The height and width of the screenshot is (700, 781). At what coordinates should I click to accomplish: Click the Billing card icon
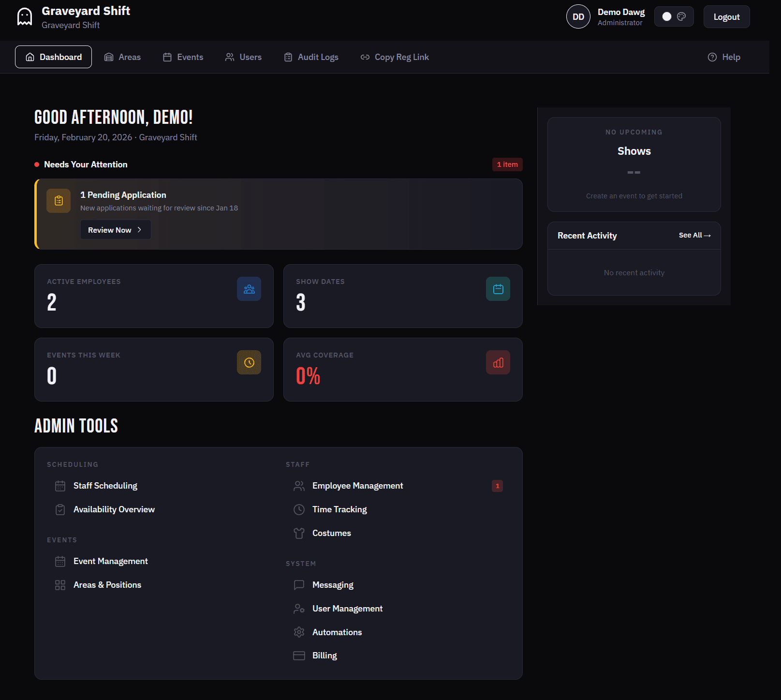[299, 655]
